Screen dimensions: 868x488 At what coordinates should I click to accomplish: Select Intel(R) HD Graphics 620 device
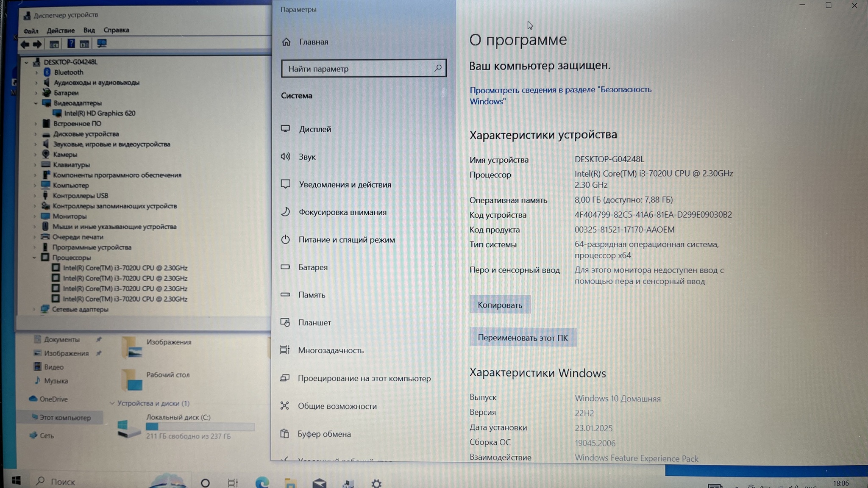pos(100,114)
